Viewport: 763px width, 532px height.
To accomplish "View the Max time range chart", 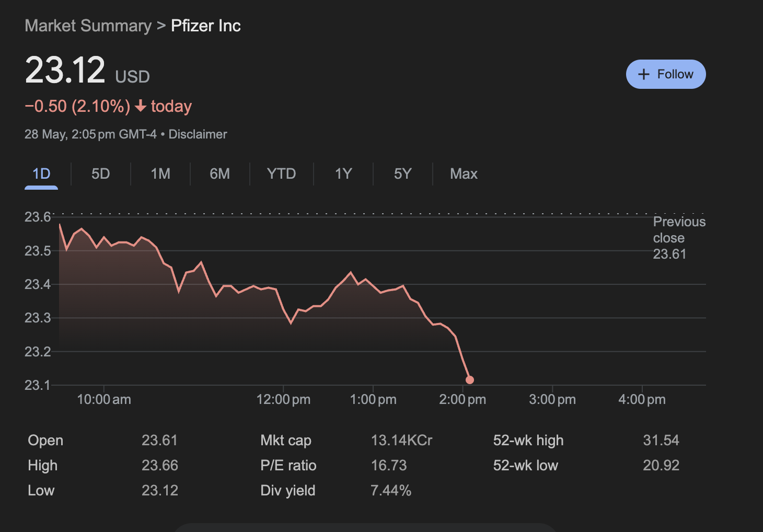I will 464,174.
